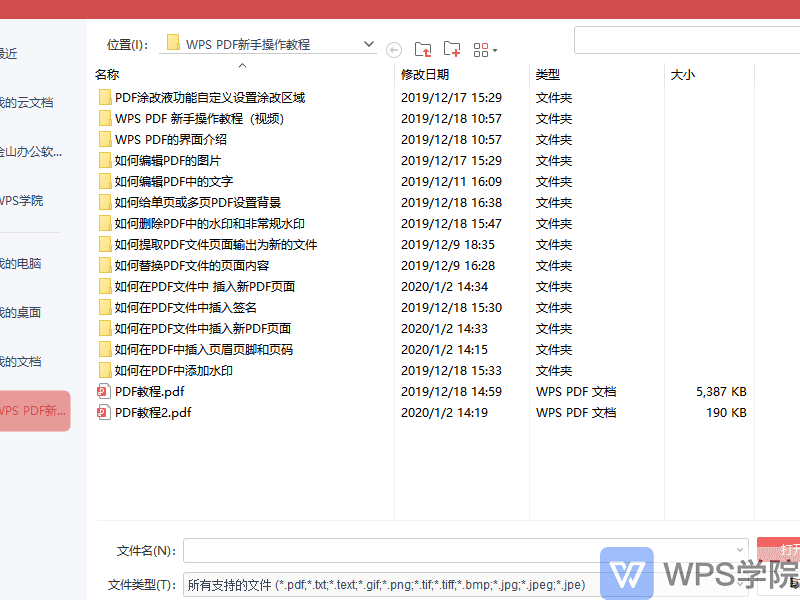Sort by 修改日期 column header
800x600 pixels.
point(424,75)
